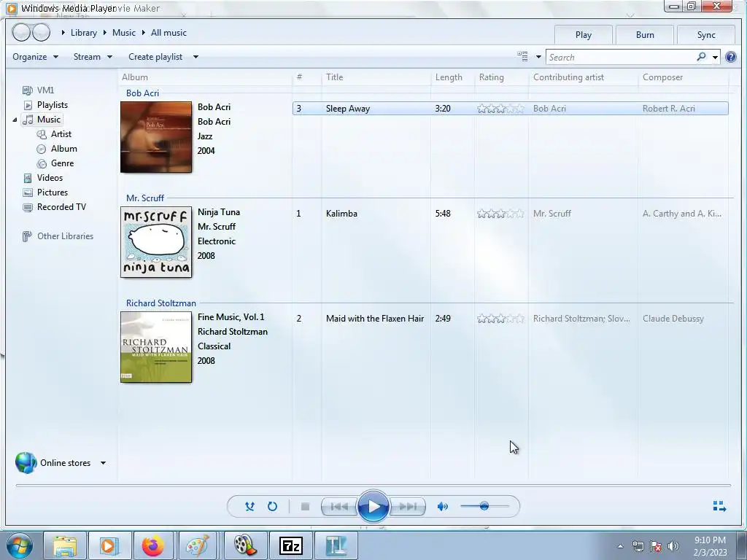Sort by Length column header
The image size is (747, 560).
click(x=449, y=77)
